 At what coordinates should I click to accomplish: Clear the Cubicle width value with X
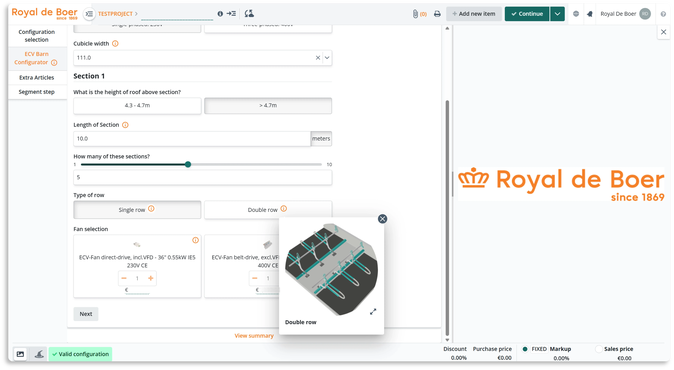click(x=318, y=58)
